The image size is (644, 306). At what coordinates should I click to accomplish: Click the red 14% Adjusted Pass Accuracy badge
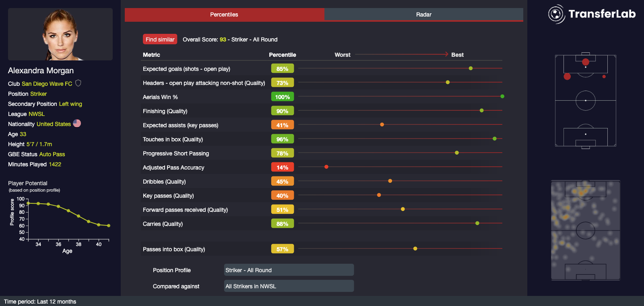(x=282, y=167)
